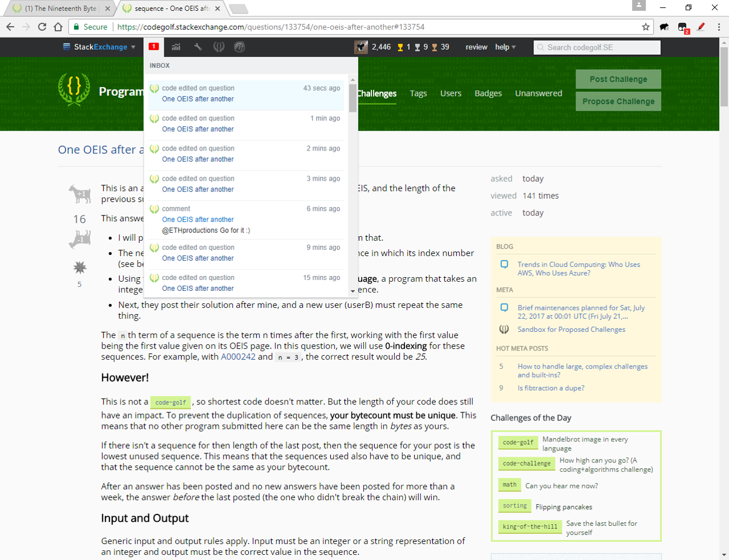The image size is (729, 560).
Task: Open Chrome's three-dot menu
Action: click(x=719, y=27)
